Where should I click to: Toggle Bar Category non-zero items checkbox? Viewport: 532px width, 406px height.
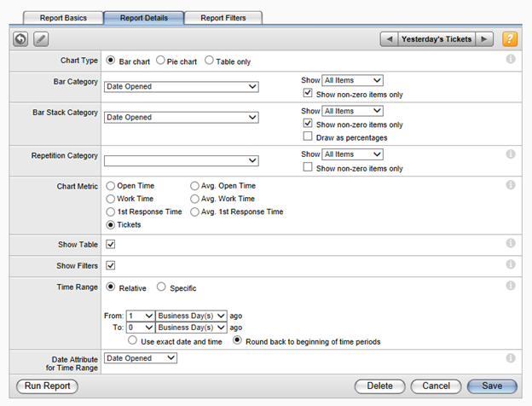click(308, 93)
